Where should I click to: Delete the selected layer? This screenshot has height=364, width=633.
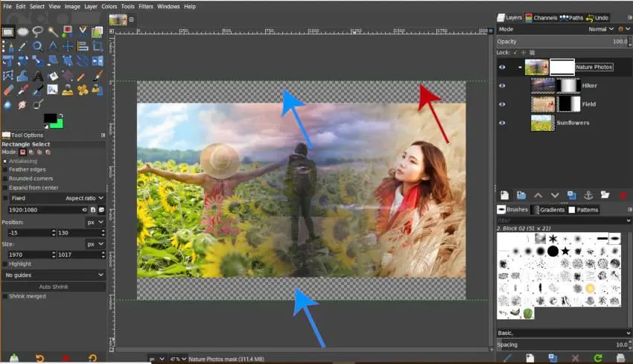click(x=623, y=195)
